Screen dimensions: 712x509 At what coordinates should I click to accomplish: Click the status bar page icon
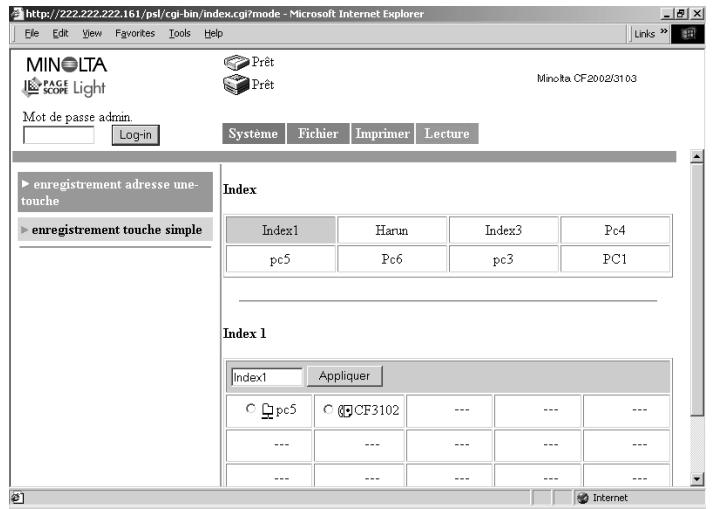pyautogui.click(x=17, y=498)
